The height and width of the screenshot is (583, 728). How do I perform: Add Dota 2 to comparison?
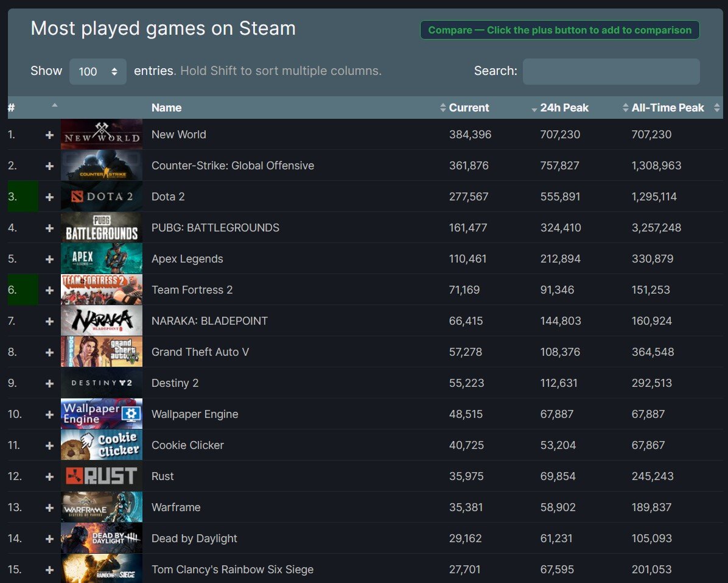pos(50,197)
